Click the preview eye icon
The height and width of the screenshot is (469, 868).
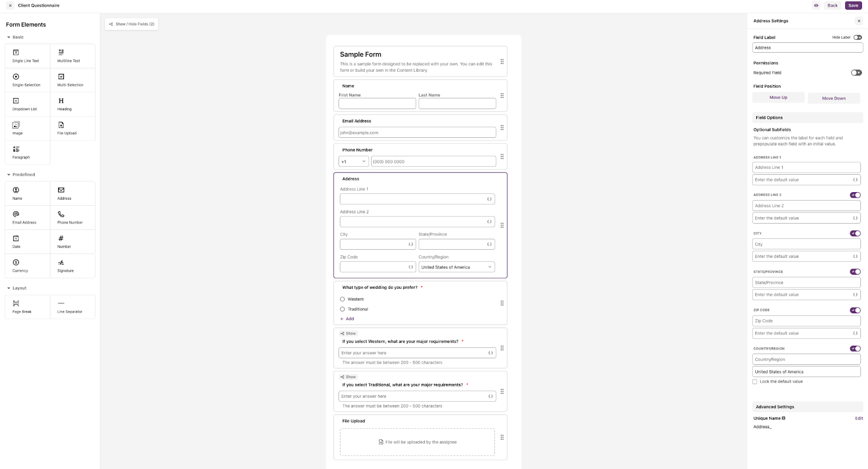click(x=816, y=5)
